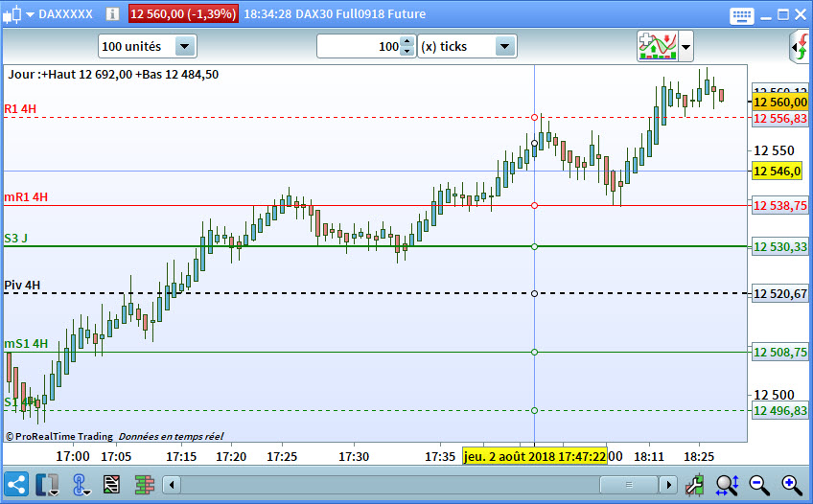
Task: Open the drawing objects icon
Action: point(111,485)
